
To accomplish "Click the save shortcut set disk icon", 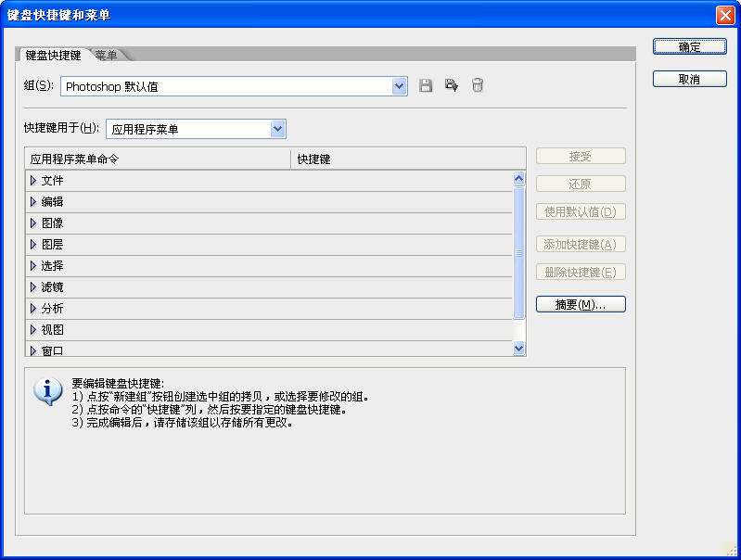I will [426, 86].
